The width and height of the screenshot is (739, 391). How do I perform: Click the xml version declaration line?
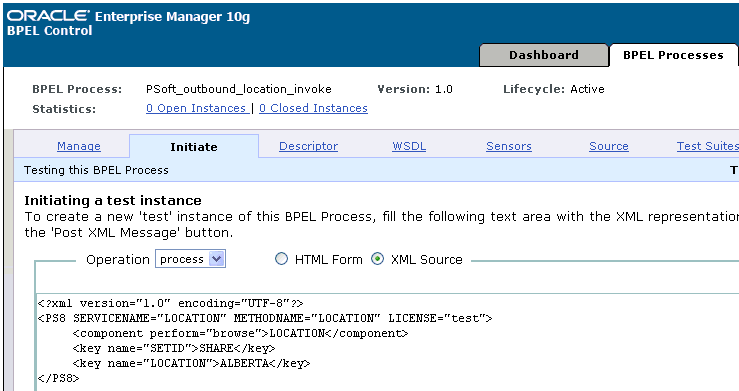click(x=170, y=303)
